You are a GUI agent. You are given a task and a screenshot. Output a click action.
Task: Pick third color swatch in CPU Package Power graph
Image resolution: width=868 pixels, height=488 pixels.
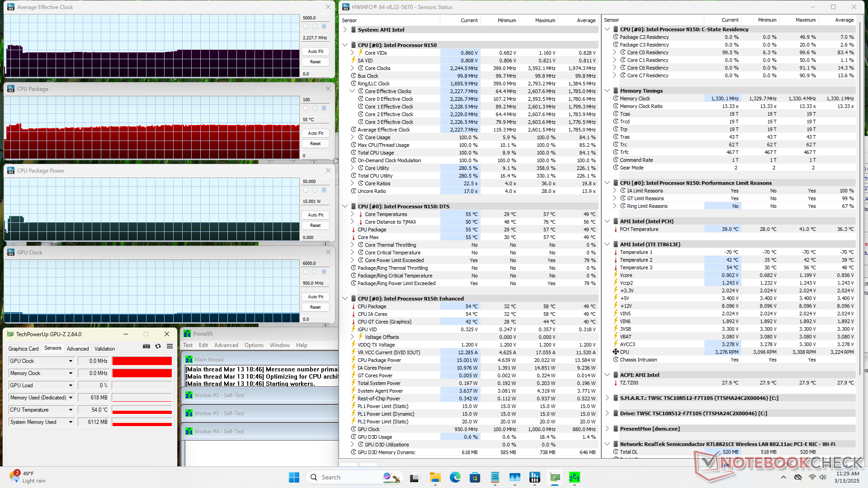point(324,190)
